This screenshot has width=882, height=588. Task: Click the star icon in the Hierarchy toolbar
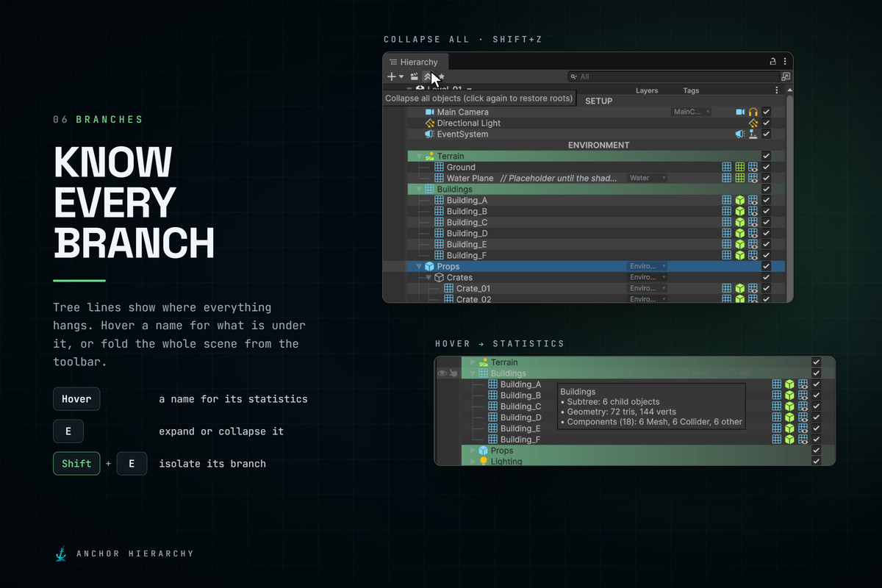tap(441, 76)
